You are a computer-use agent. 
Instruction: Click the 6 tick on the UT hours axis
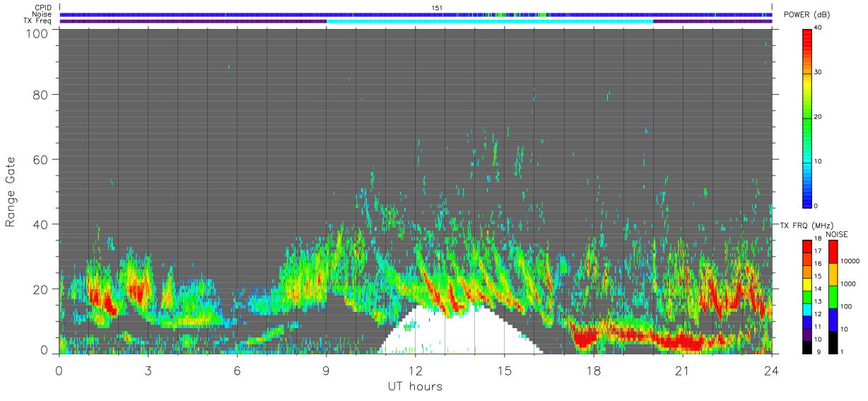click(x=237, y=370)
